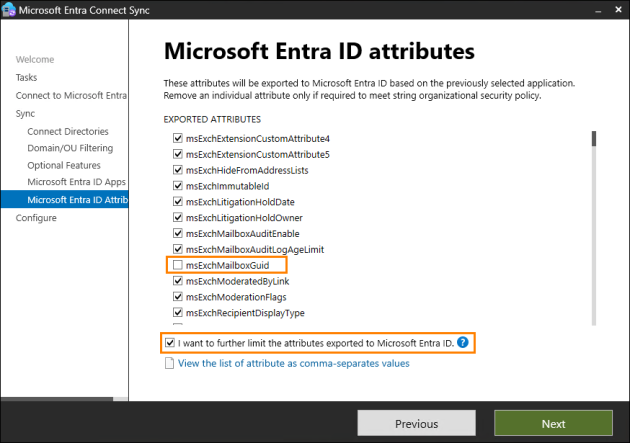Screen dimensions: 630x443
Task: Toggle msExchImmutableId checkbox
Action: pyautogui.click(x=178, y=186)
